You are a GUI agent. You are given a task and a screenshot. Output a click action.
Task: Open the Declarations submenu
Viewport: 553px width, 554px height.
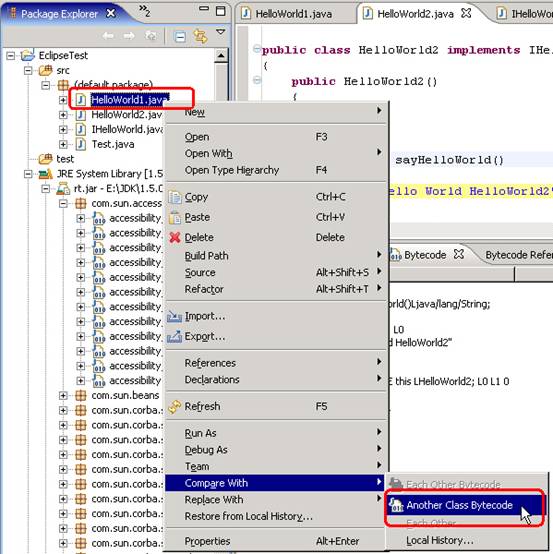tap(276, 379)
